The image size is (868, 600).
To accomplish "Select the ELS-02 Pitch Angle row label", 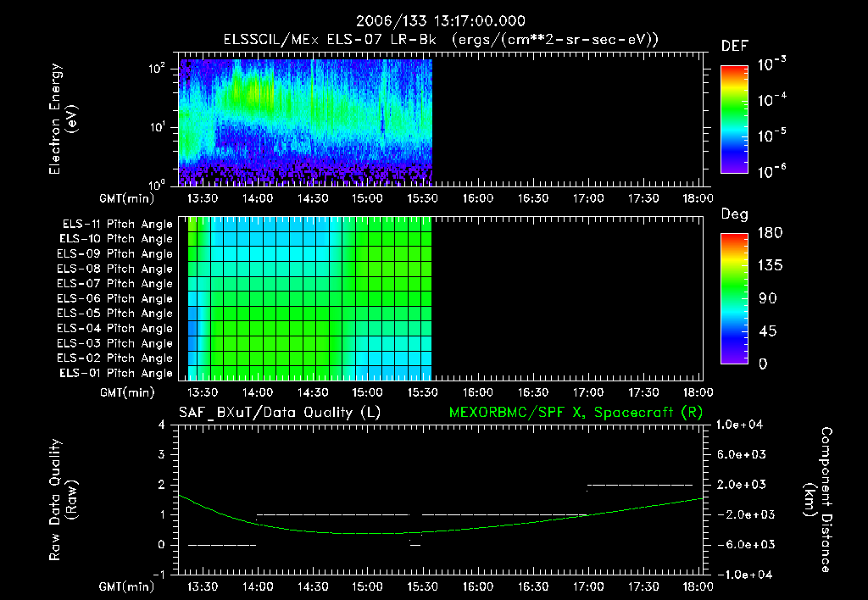I will [x=115, y=358].
